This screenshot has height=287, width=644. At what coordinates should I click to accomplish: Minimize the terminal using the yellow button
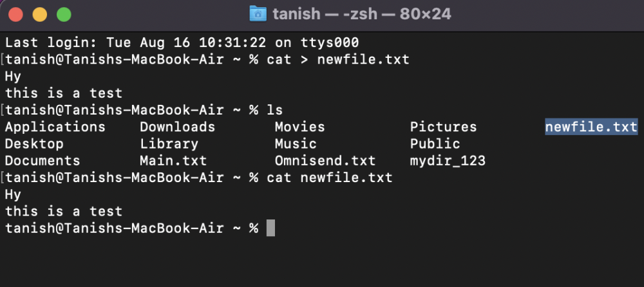point(39,14)
